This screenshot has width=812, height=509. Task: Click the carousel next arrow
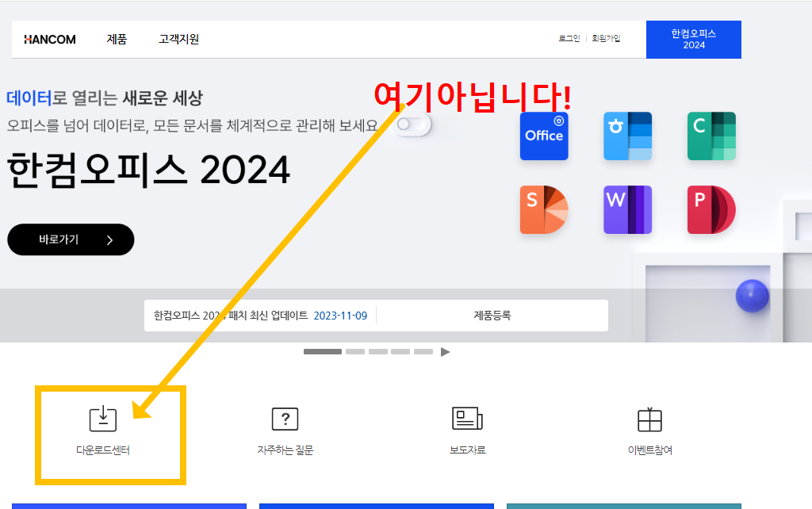coord(445,351)
